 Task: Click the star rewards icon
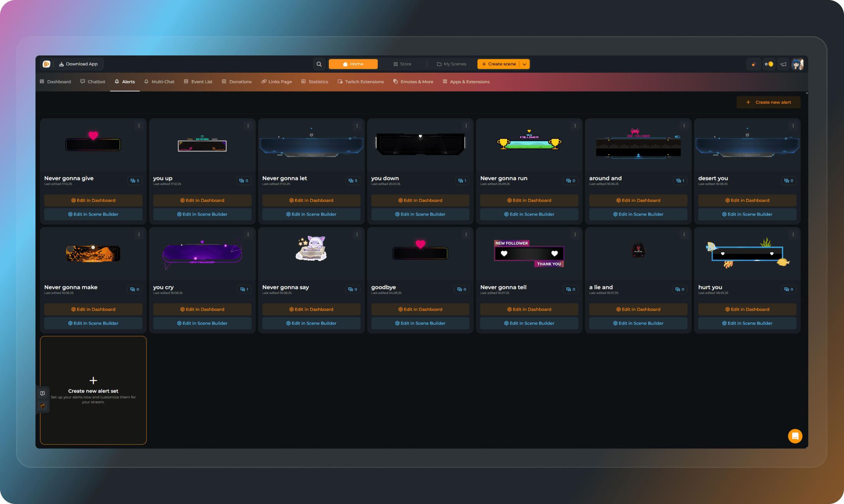coord(754,64)
